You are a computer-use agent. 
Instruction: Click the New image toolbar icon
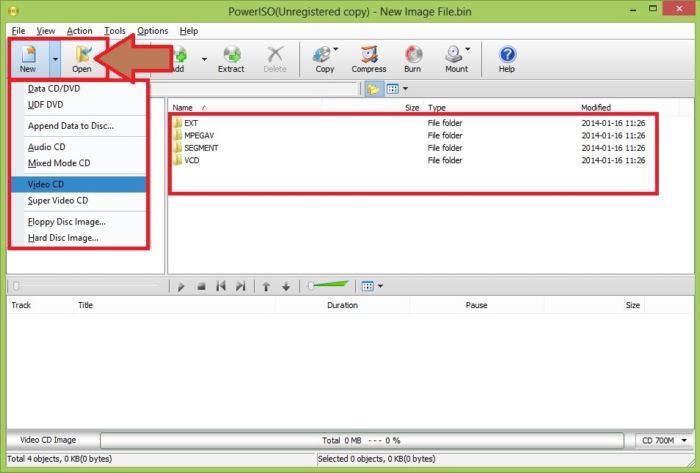point(29,59)
